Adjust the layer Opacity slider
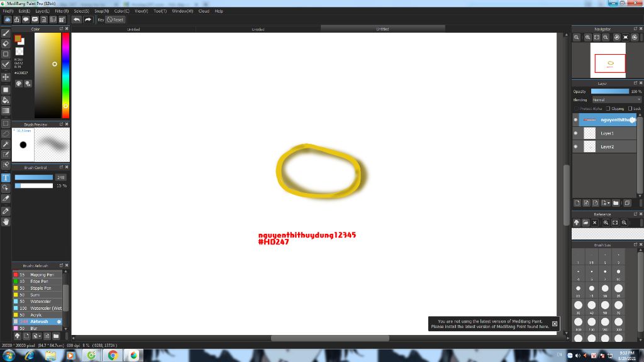The height and width of the screenshot is (362, 644). [x=610, y=92]
